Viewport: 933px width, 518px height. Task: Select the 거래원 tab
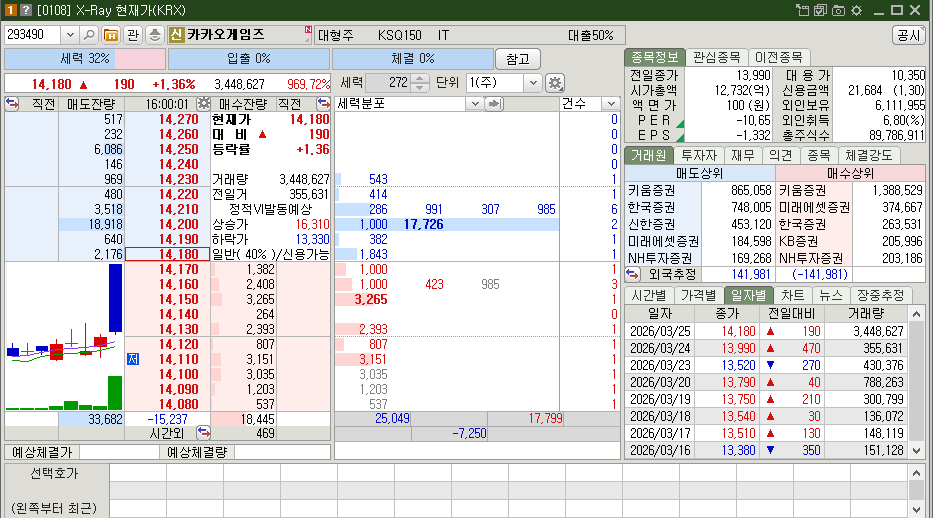tap(649, 155)
